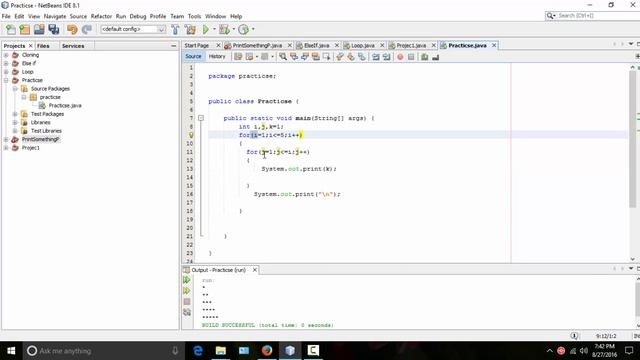Close the Output Practicse (run) tab
Image resolution: width=640 pixels, height=360 pixels.
255,270
